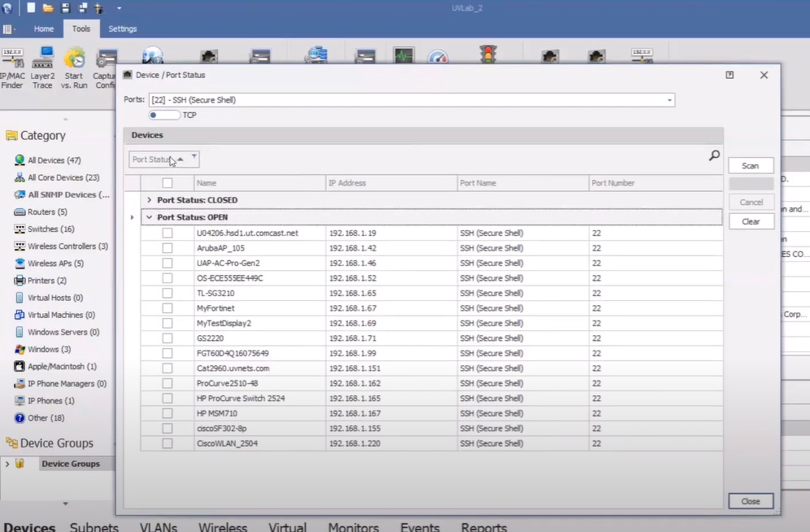Image resolution: width=810 pixels, height=532 pixels.
Task: Click the save icon in quick access bar
Action: point(65,8)
